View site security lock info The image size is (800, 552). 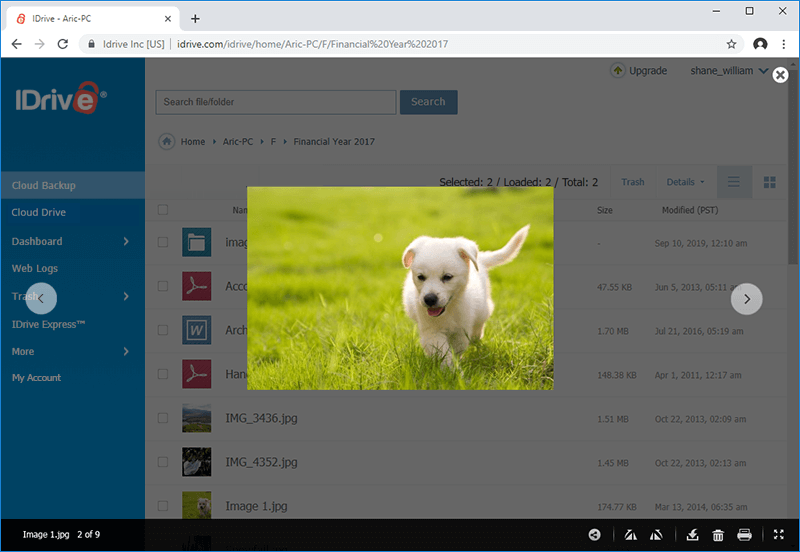91,44
